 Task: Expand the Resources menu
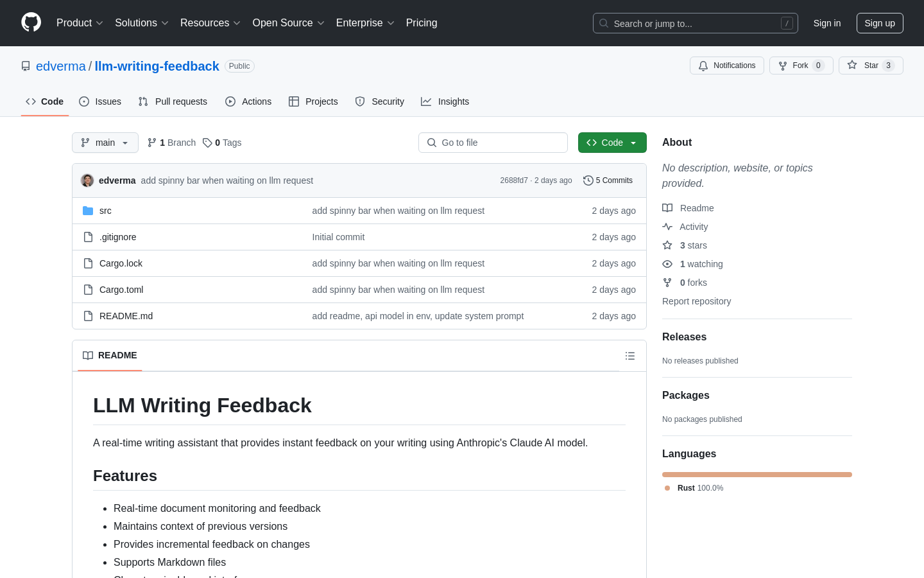pos(210,23)
